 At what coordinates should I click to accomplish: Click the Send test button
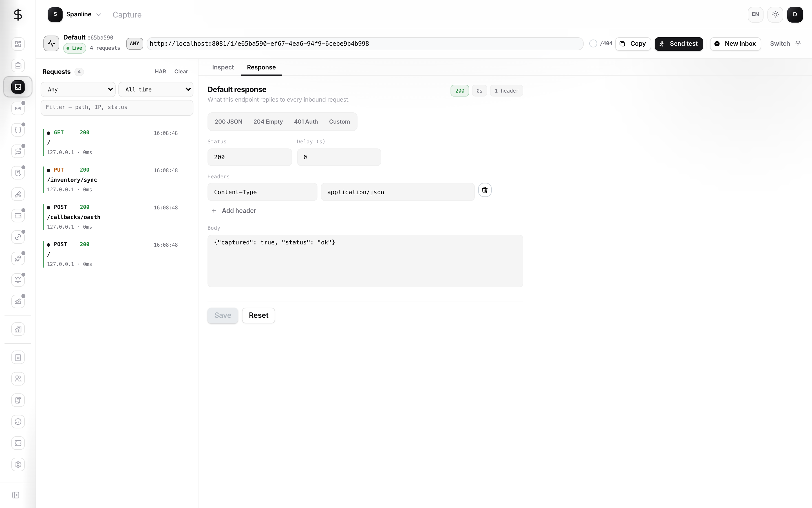[x=678, y=44]
